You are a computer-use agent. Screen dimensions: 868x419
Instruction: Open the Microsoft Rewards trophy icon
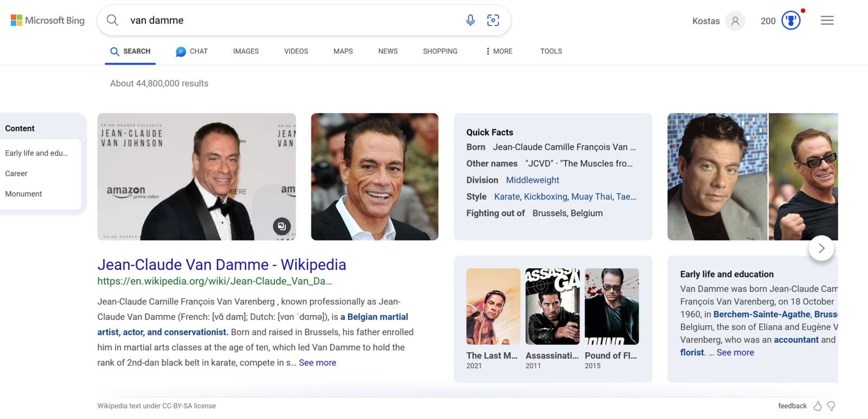click(x=790, y=21)
